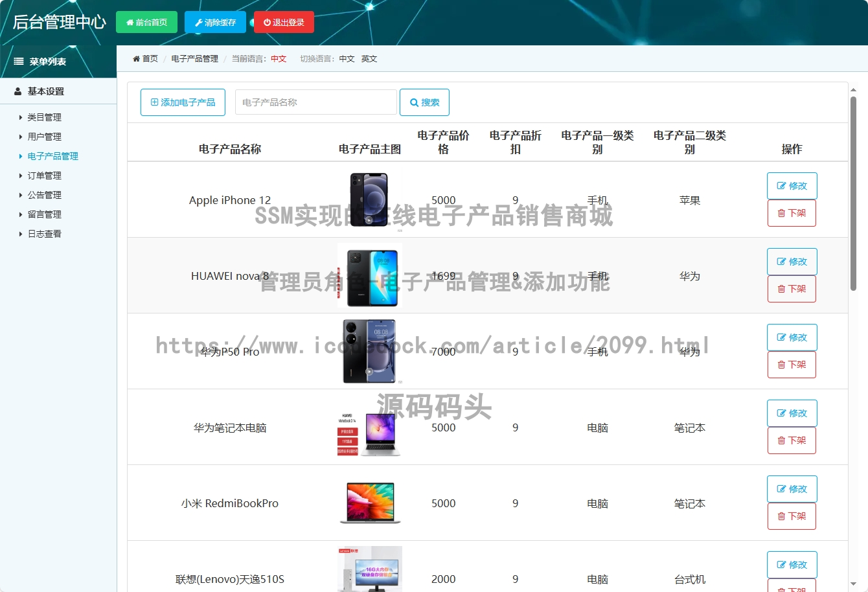Open 留言管理 in sidebar
Screen dimensions: 868x592
click(45, 214)
